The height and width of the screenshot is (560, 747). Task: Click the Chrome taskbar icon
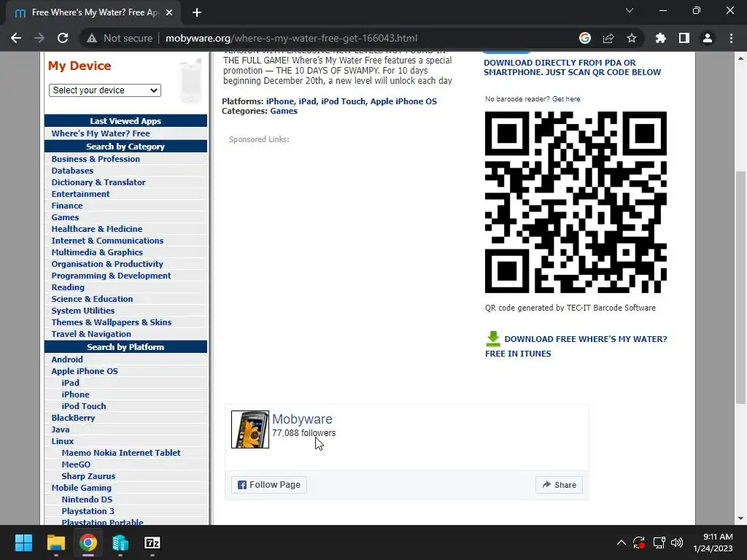[88, 542]
